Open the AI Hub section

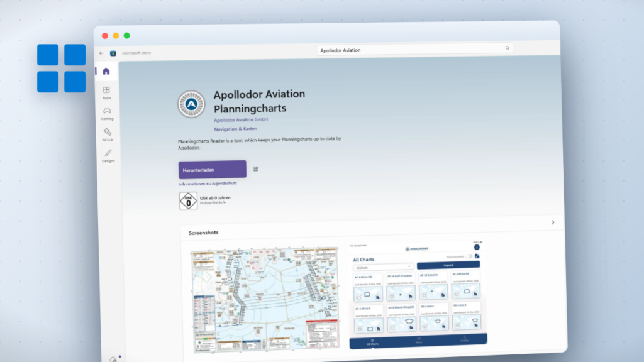108,134
